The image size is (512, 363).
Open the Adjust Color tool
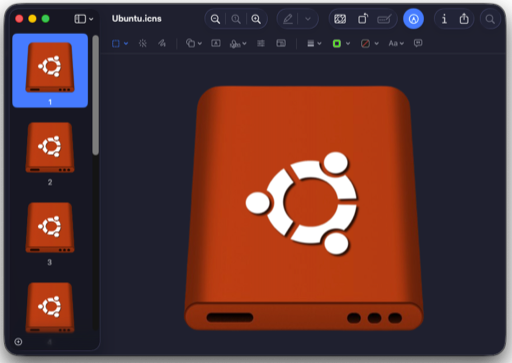point(261,43)
